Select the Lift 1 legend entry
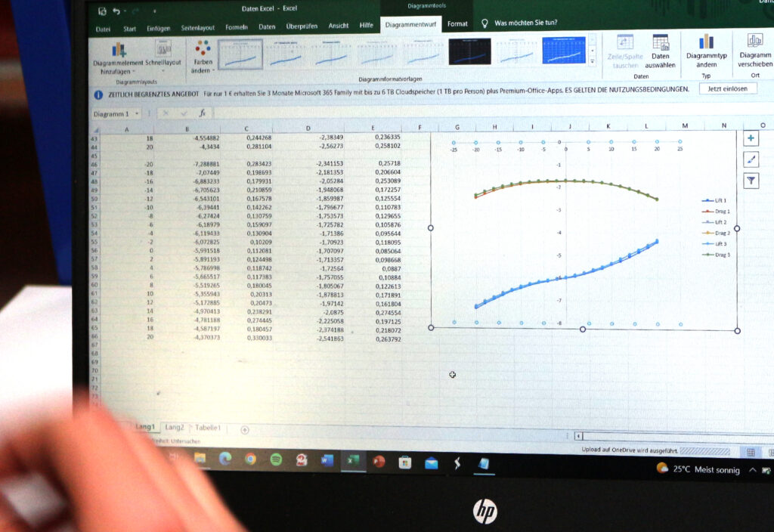The width and height of the screenshot is (774, 532). [714, 200]
